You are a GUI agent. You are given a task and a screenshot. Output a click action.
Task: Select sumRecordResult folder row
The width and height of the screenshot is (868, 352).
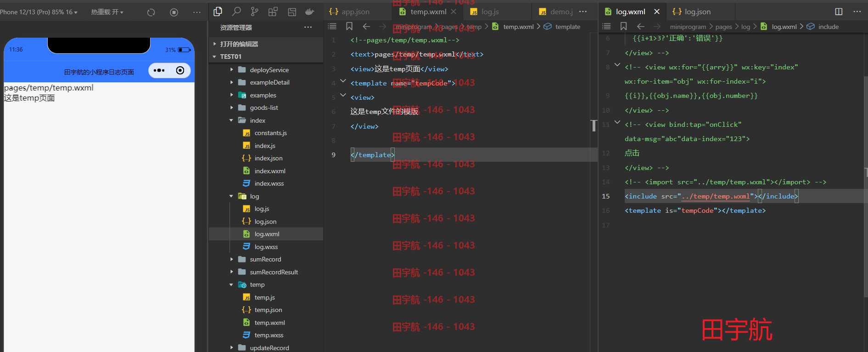pyautogui.click(x=266, y=272)
